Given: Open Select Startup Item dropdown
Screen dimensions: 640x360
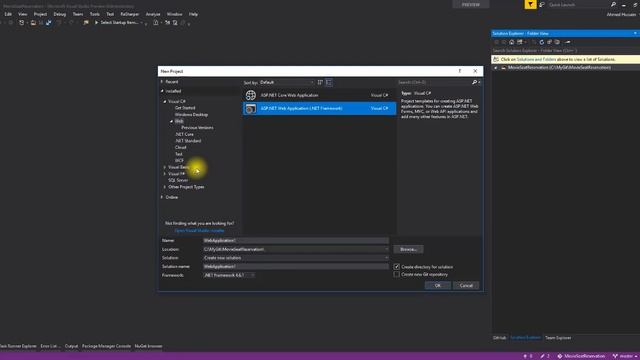Looking at the screenshot, I should click(x=141, y=23).
